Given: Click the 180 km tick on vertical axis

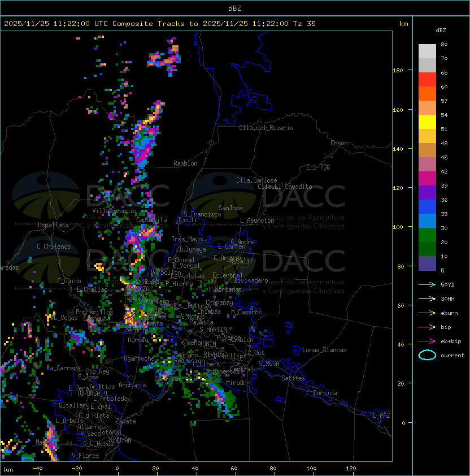Looking at the screenshot, I should point(398,71).
